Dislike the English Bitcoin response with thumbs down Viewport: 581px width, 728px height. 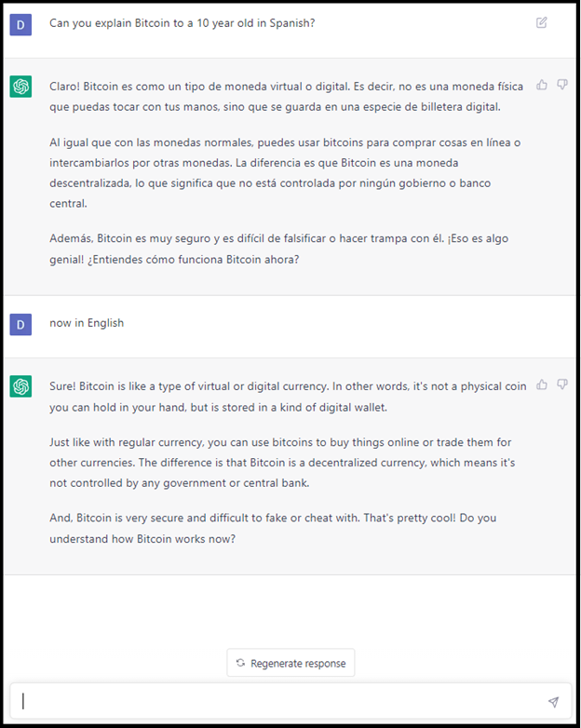point(562,384)
